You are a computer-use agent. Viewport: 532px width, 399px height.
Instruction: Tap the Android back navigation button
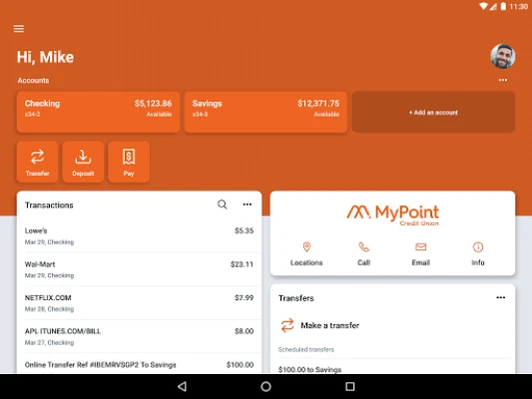point(183,386)
